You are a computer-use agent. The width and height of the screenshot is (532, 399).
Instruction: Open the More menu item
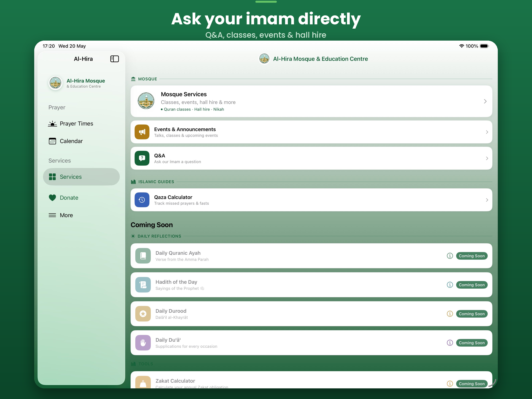click(x=81, y=215)
